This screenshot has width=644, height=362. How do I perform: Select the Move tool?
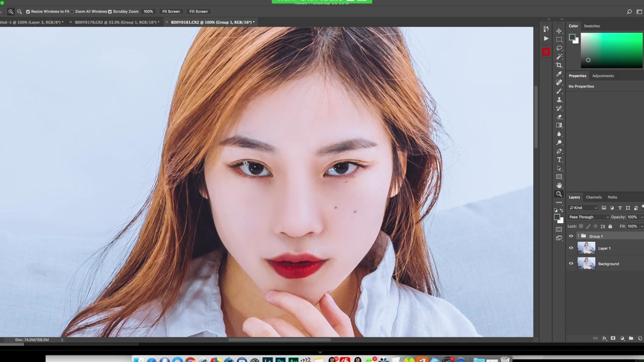[x=559, y=31]
